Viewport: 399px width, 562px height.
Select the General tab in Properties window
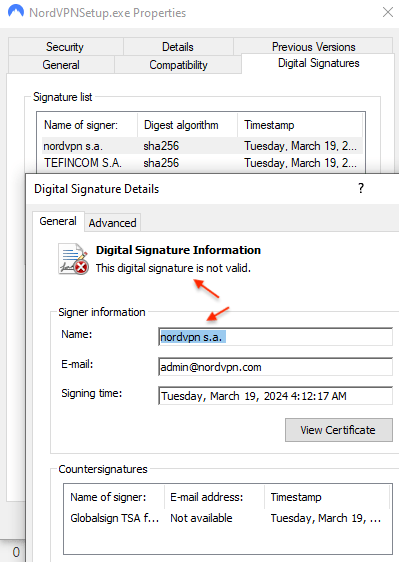pos(61,65)
